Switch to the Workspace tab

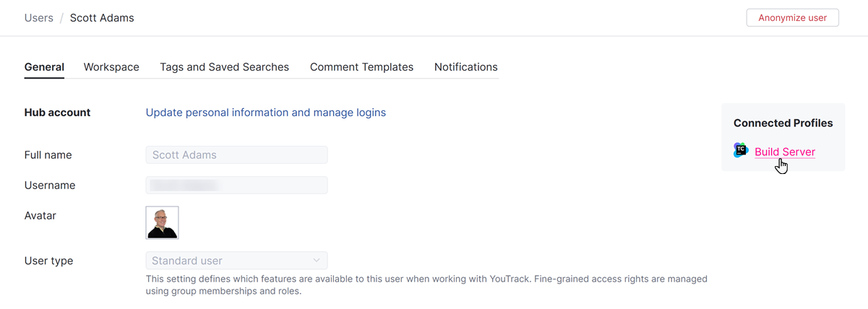(111, 67)
